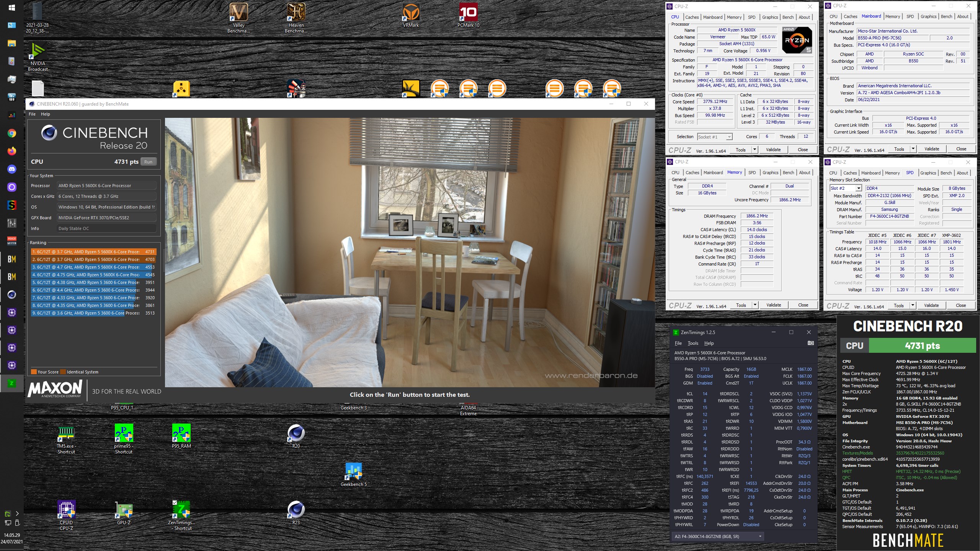Open the 2021-03-28 file on the desktop
Screen dimensions: 980x551
pyautogui.click(x=38, y=18)
